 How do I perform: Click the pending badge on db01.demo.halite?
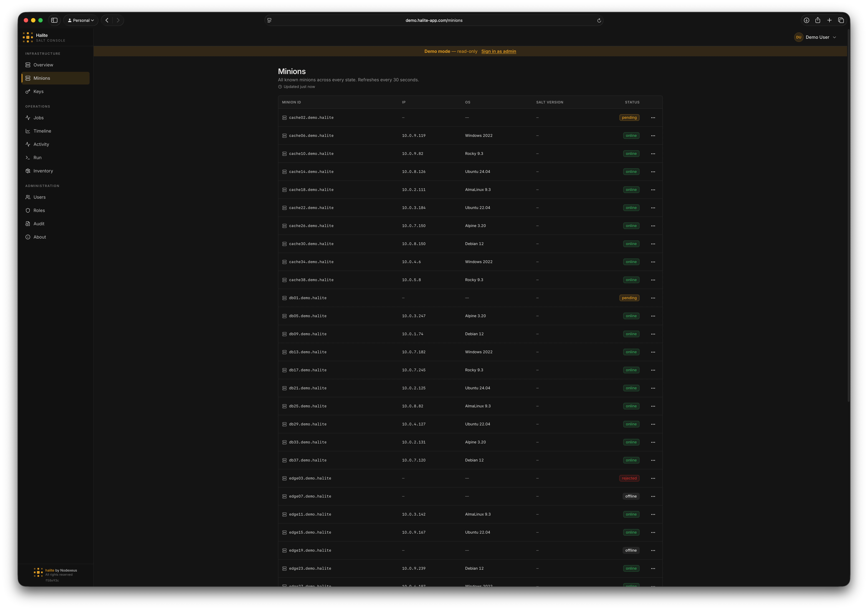click(x=629, y=298)
